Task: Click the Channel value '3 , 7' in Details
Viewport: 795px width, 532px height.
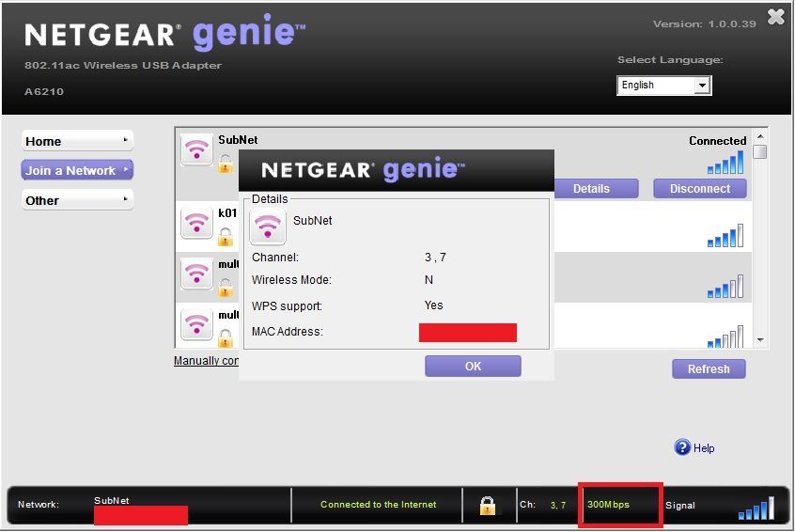Action: click(x=435, y=258)
